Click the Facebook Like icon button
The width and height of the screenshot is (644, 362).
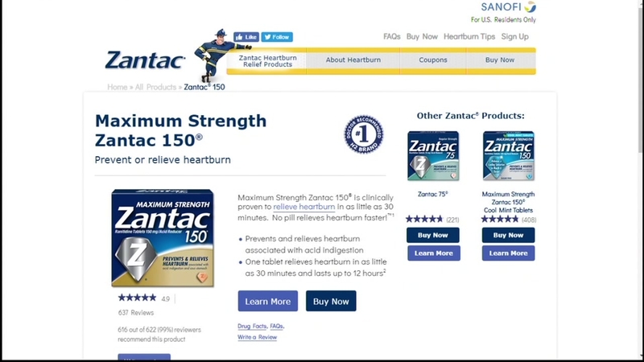[246, 37]
